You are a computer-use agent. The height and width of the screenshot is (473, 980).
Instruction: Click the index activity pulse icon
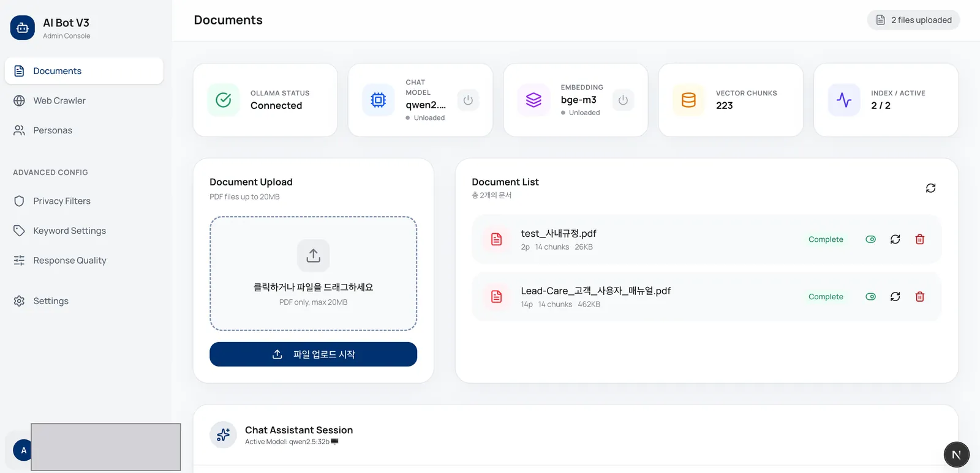(844, 100)
